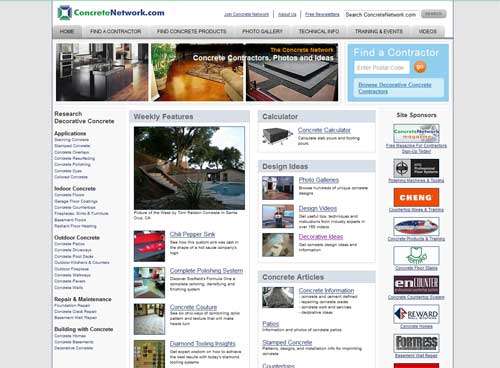
Task: Click the green tulip sponsor logo
Action: point(416,256)
